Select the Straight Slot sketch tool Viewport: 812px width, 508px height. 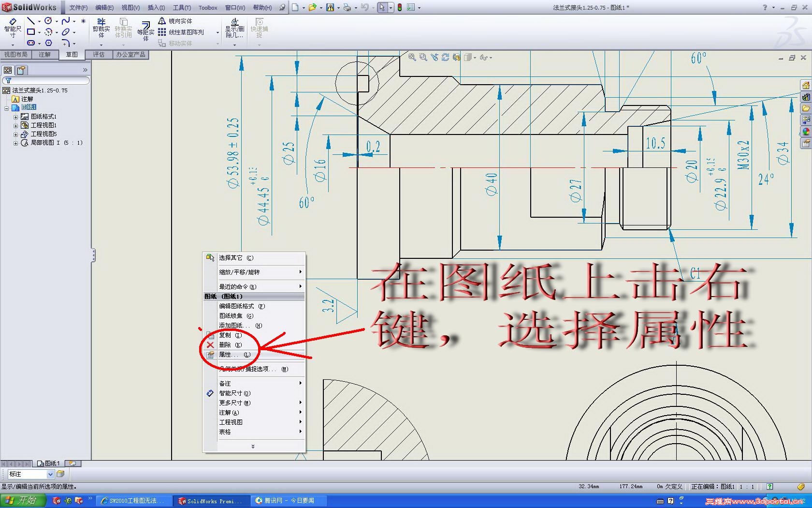point(31,43)
